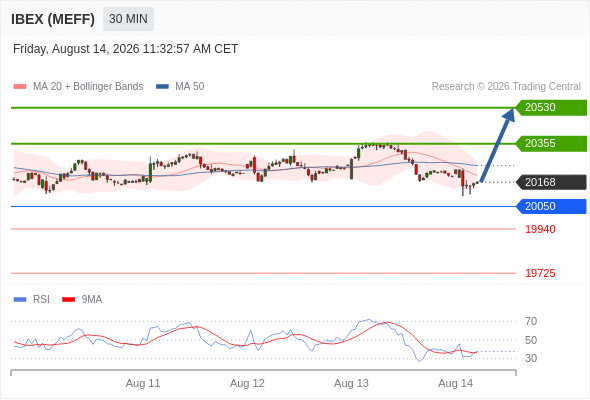
Task: Click the blue RSI legend swatch
Action: point(20,300)
